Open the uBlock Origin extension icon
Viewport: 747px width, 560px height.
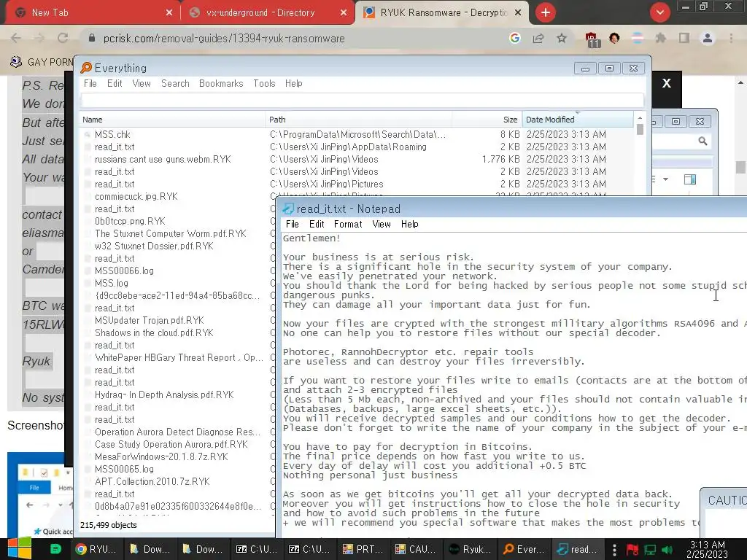592,39
